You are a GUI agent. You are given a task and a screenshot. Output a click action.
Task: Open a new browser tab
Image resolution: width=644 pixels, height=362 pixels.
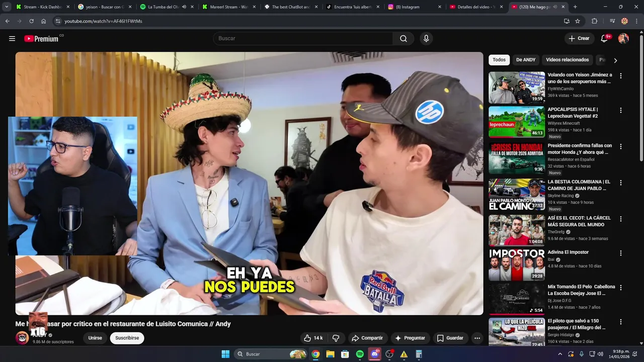pyautogui.click(x=575, y=7)
